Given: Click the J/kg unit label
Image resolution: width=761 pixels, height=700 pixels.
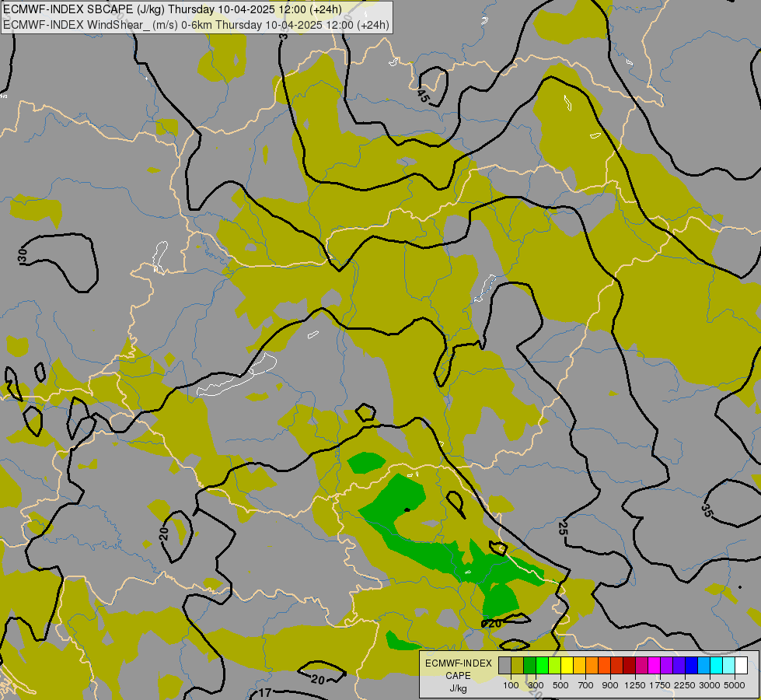Looking at the screenshot, I should (x=458, y=688).
